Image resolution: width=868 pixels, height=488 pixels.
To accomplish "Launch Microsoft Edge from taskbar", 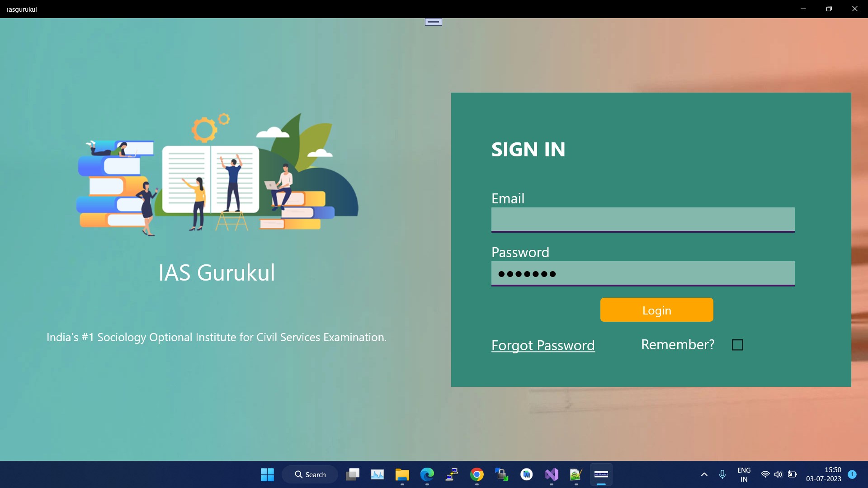I will (x=427, y=474).
